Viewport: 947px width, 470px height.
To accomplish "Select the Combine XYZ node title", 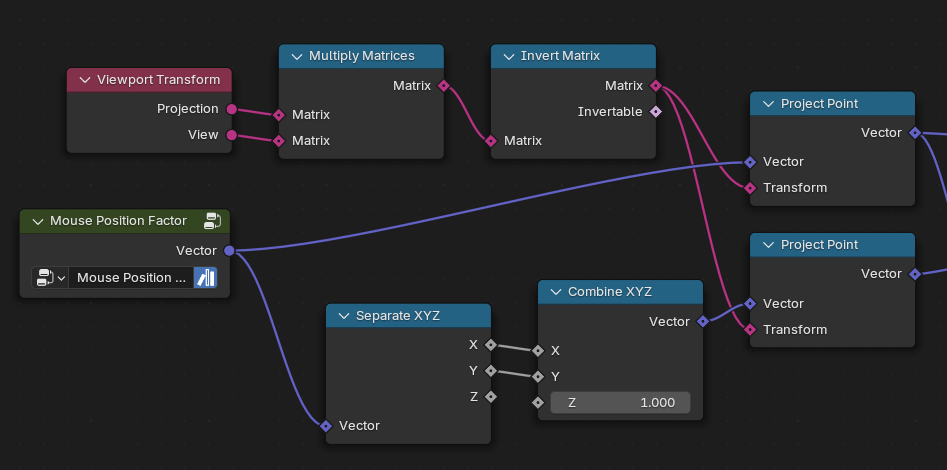I will pos(610,292).
